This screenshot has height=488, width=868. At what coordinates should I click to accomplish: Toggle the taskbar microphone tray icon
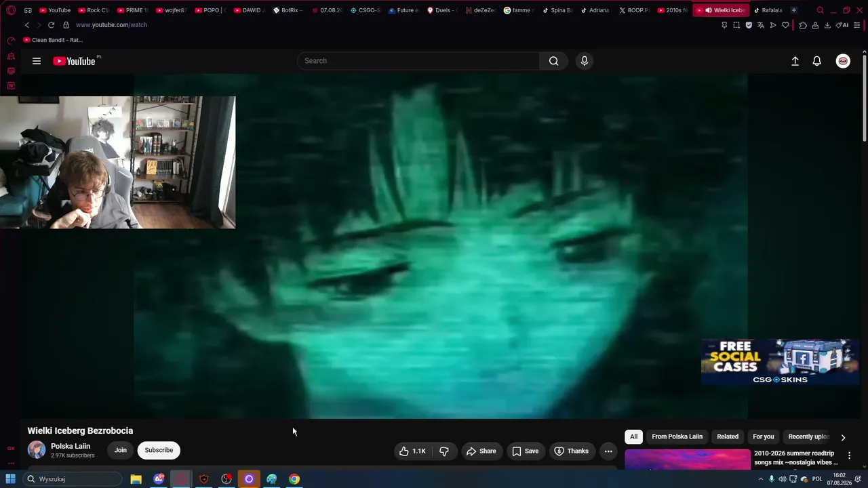point(771,479)
